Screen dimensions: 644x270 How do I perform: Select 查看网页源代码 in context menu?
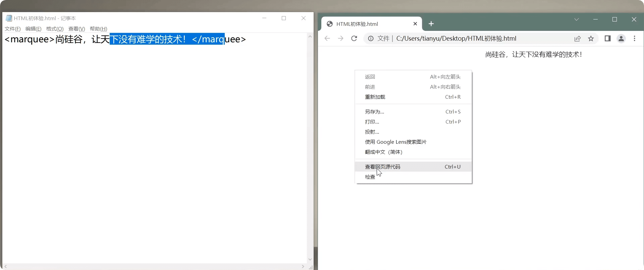[382, 167]
